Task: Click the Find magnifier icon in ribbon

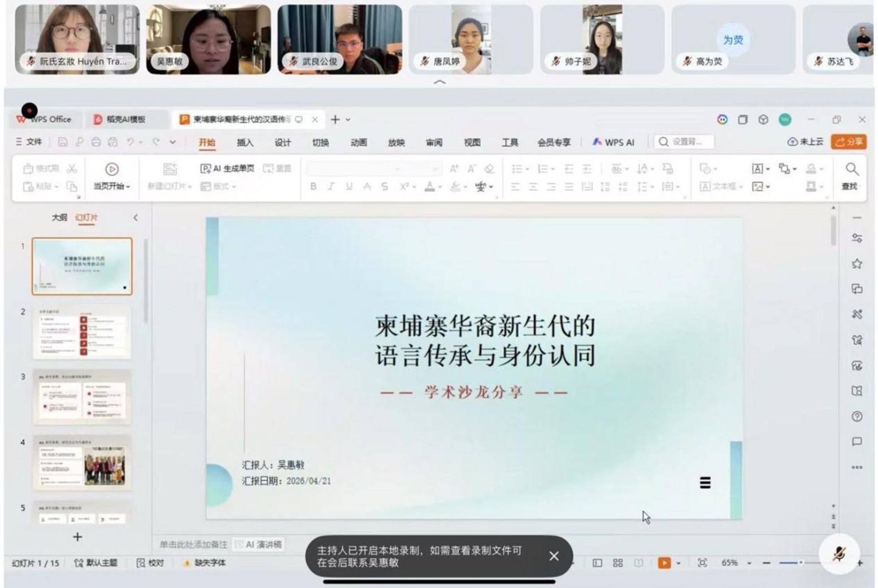Action: click(x=851, y=169)
